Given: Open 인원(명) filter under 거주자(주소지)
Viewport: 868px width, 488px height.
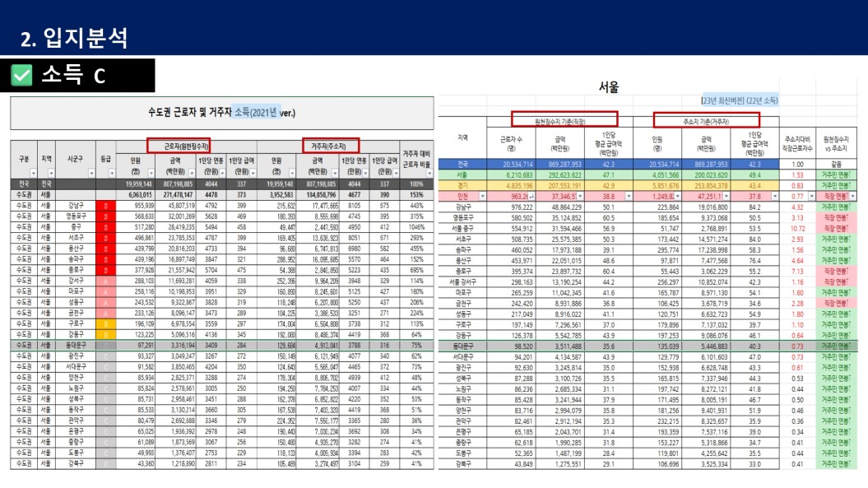Looking at the screenshot, I should [x=292, y=174].
